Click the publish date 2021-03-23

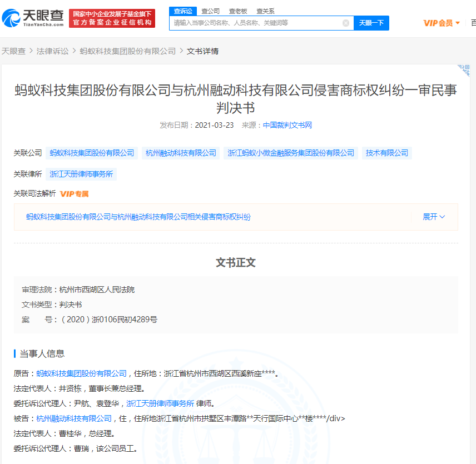[214, 125]
